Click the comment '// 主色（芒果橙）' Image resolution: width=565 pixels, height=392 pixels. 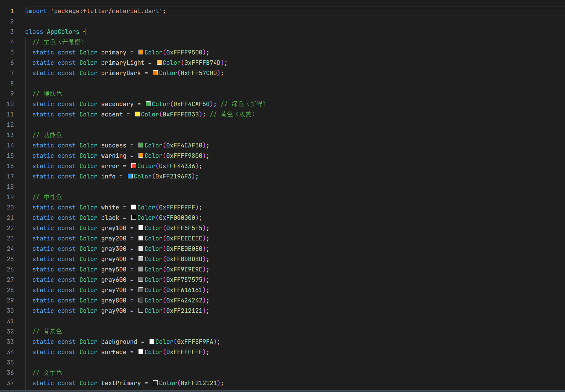[x=58, y=42]
